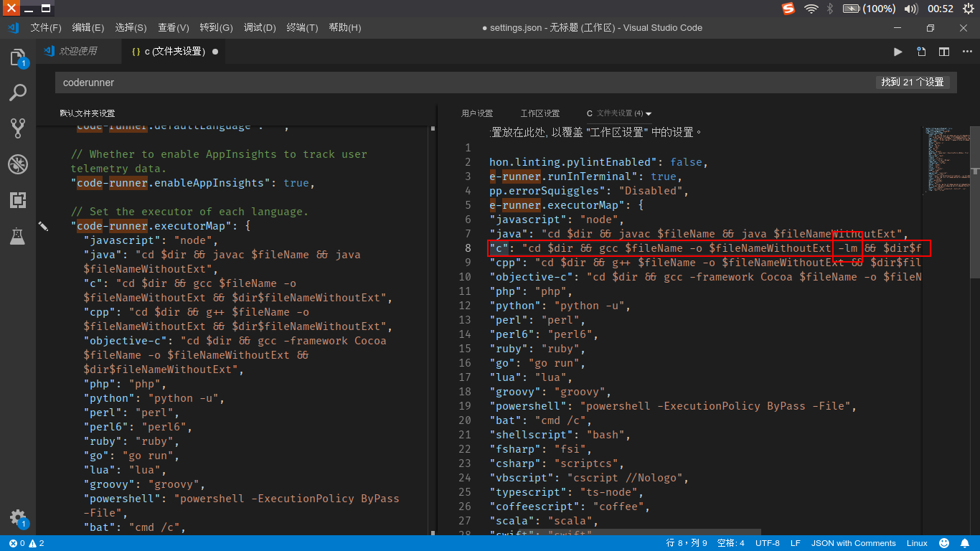This screenshot has width=980, height=551.
Task: Switch to the 欢迎使用 tab
Action: click(x=79, y=51)
